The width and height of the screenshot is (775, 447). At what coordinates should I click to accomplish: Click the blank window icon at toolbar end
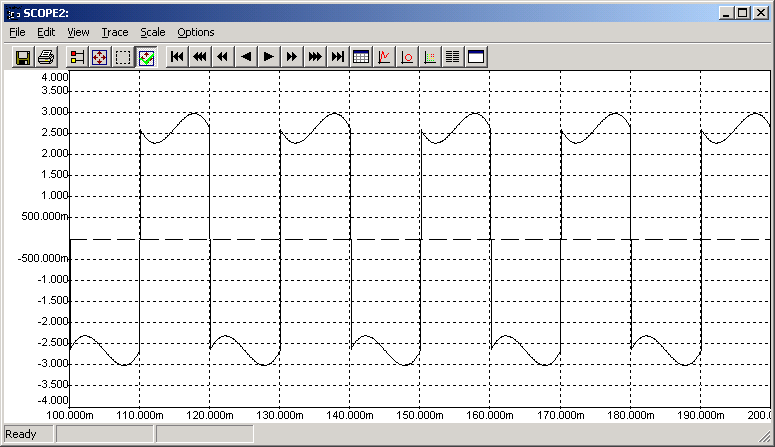[x=476, y=57]
